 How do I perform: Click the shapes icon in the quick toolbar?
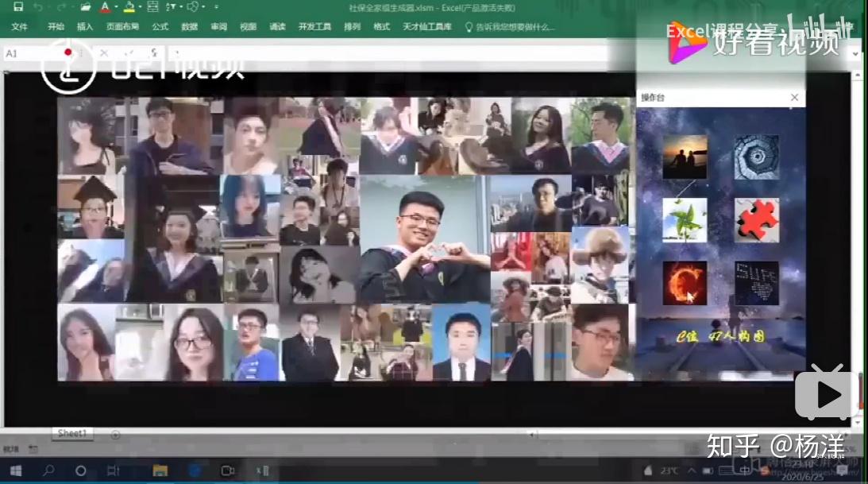tap(193, 6)
